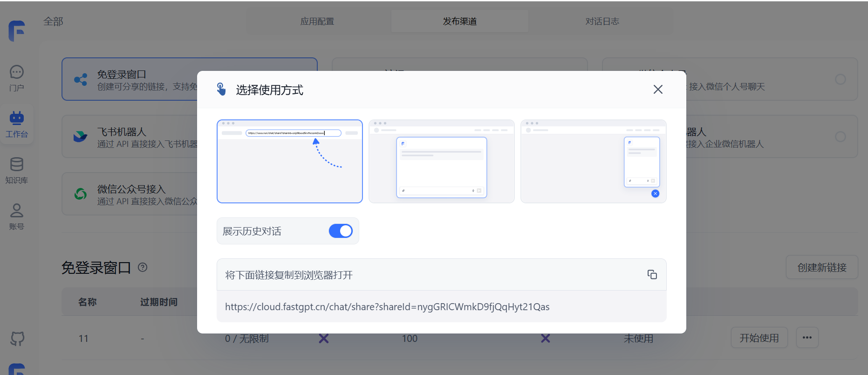The image size is (868, 375).
Task: Click the 过期时间 column header
Action: click(159, 302)
